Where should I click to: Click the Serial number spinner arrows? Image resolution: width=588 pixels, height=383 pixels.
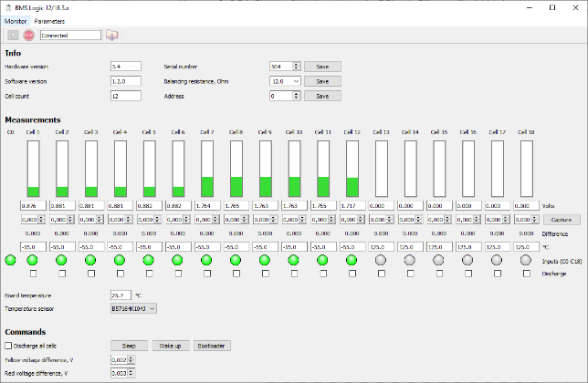[296, 67]
